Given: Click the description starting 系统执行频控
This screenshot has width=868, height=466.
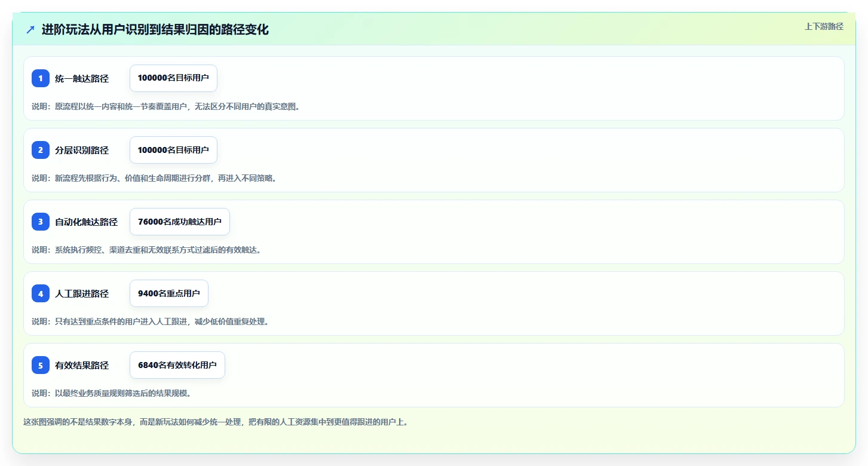Looking at the screenshot, I should (146, 250).
